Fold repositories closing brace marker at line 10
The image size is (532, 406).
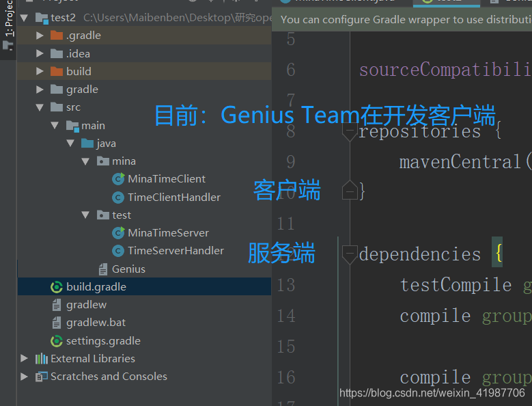[x=350, y=191]
